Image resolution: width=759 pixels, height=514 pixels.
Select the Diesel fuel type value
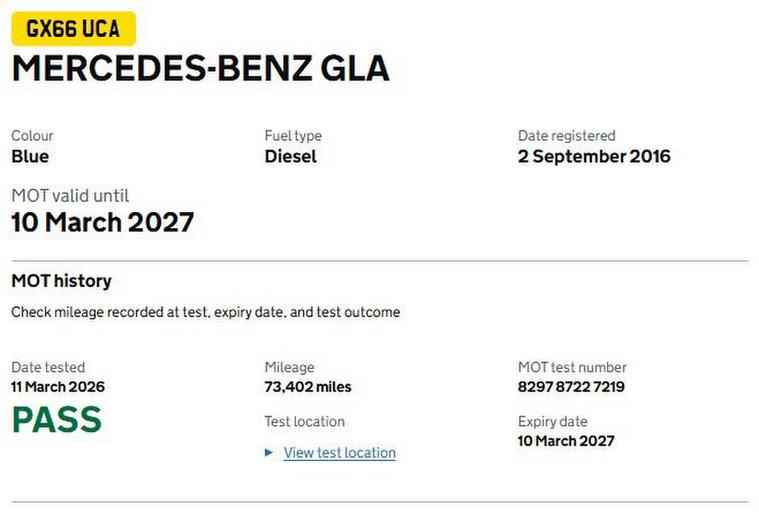tap(290, 156)
